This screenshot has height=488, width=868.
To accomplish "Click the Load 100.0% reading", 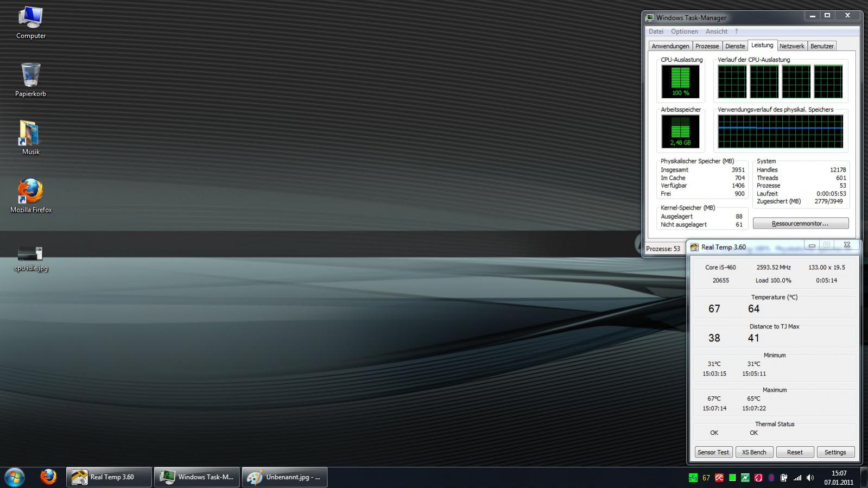I will [774, 281].
